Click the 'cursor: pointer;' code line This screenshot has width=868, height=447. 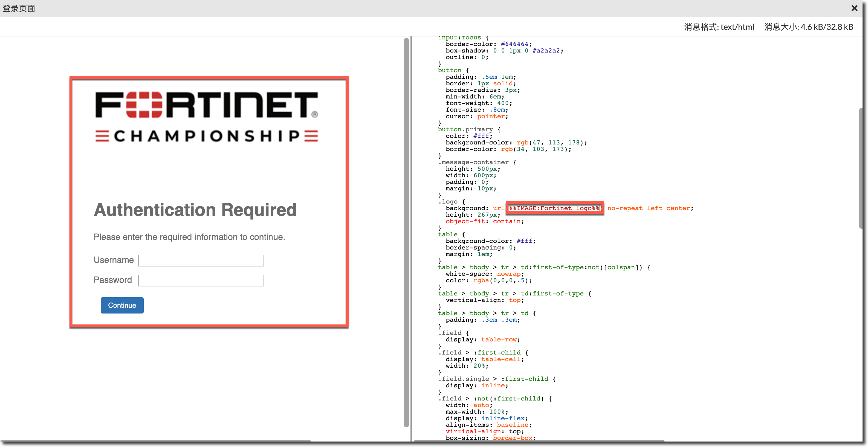click(476, 116)
